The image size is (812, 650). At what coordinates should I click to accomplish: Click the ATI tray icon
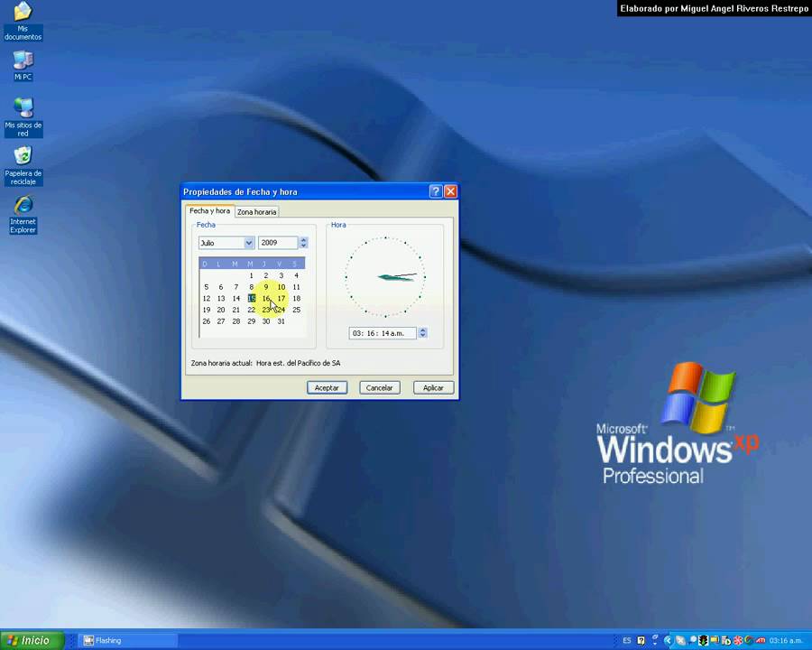761,641
